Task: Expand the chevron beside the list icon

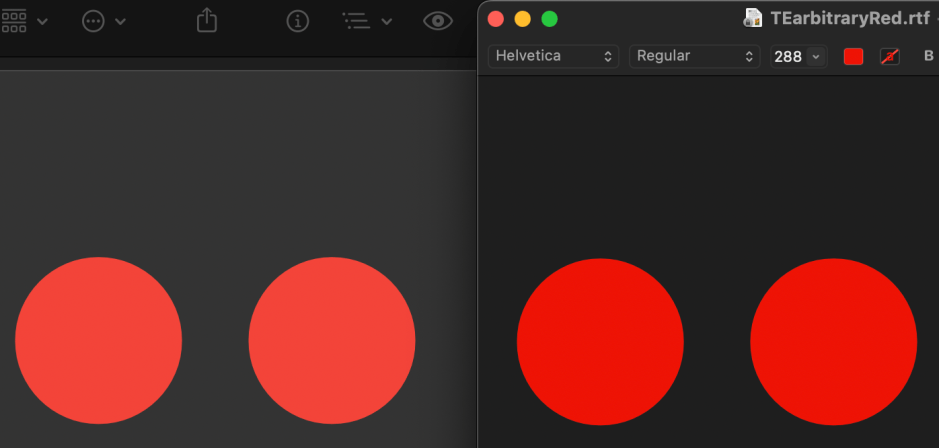Action: coord(387,22)
